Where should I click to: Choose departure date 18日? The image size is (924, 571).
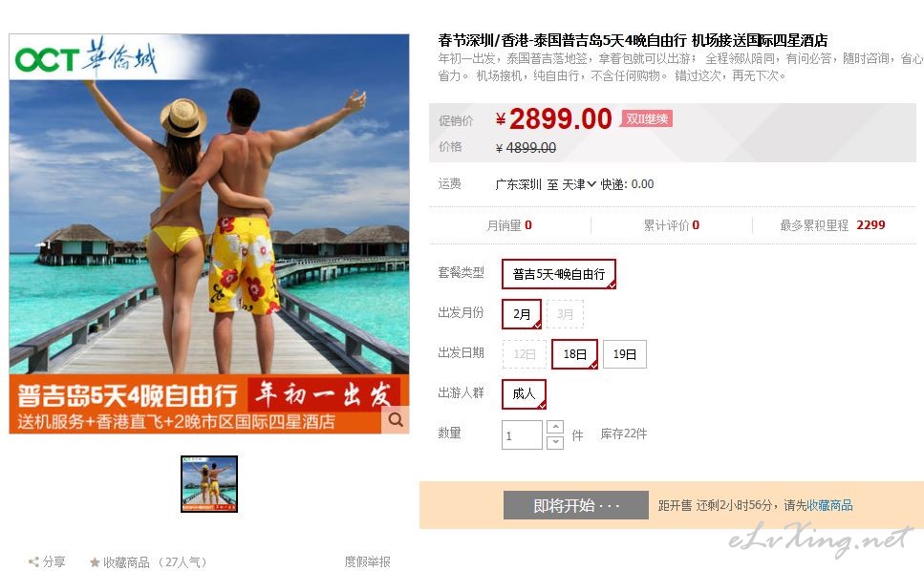point(574,354)
